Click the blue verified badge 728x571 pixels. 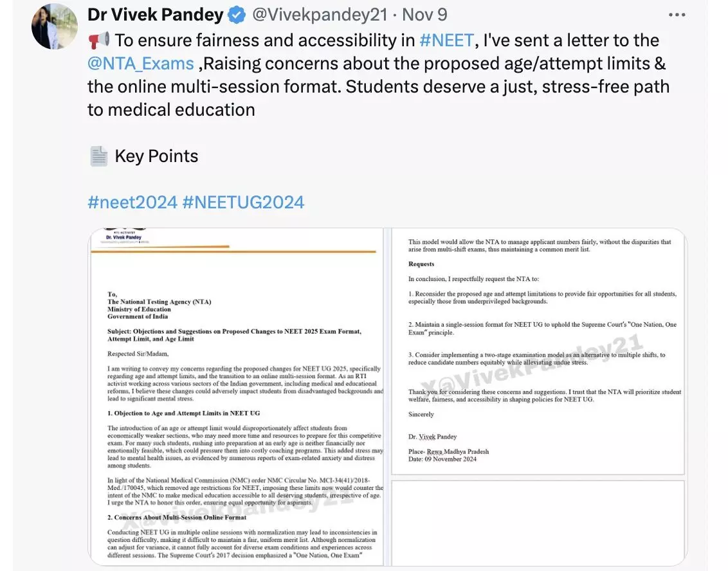(x=238, y=15)
